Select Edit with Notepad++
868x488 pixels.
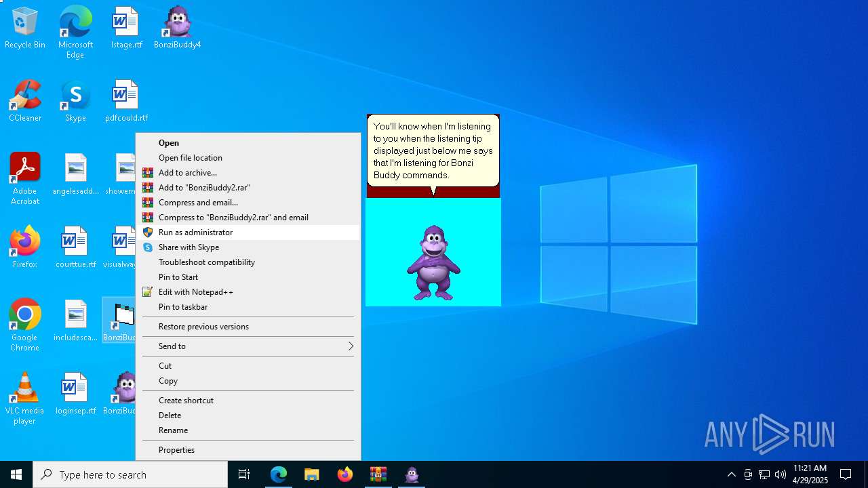pyautogui.click(x=248, y=292)
